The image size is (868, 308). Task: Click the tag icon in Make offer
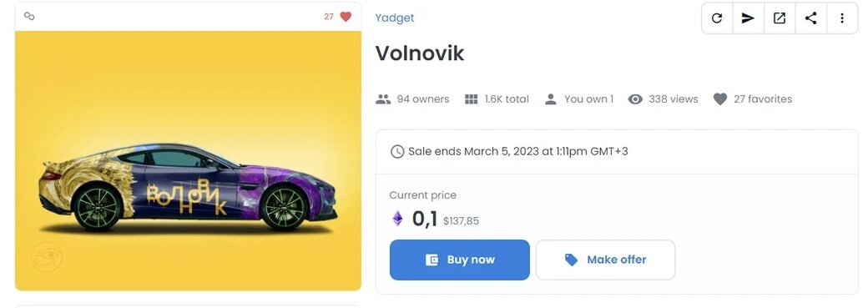(571, 260)
